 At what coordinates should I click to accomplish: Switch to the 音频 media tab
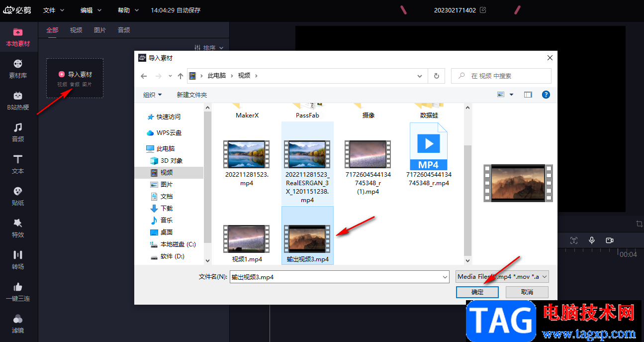(124, 30)
